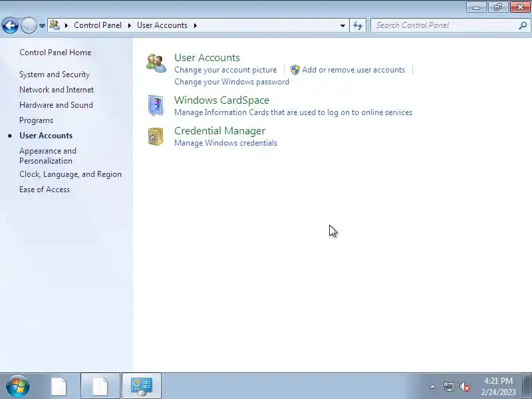Click the network status tray icon
Image resolution: width=532 pixels, height=399 pixels.
click(x=448, y=386)
